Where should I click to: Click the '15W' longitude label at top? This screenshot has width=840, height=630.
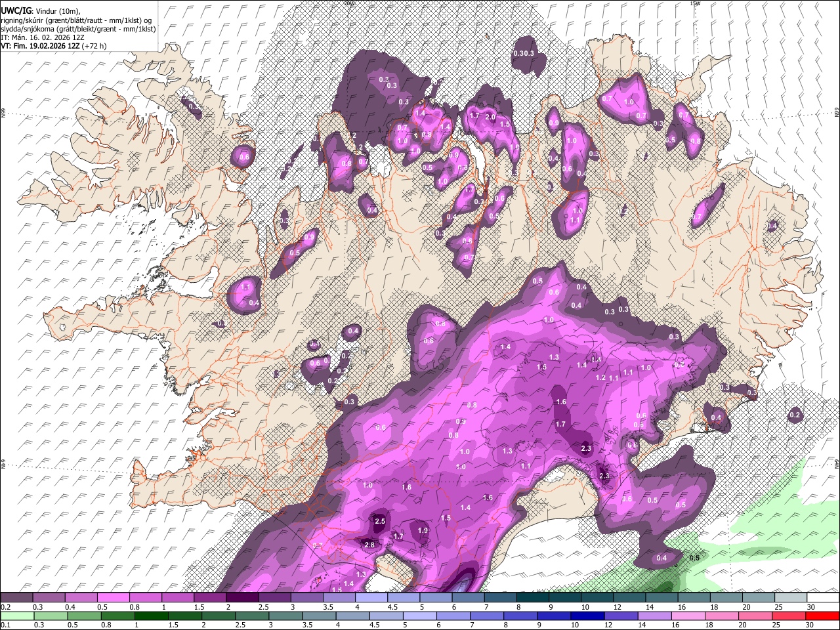696,3
